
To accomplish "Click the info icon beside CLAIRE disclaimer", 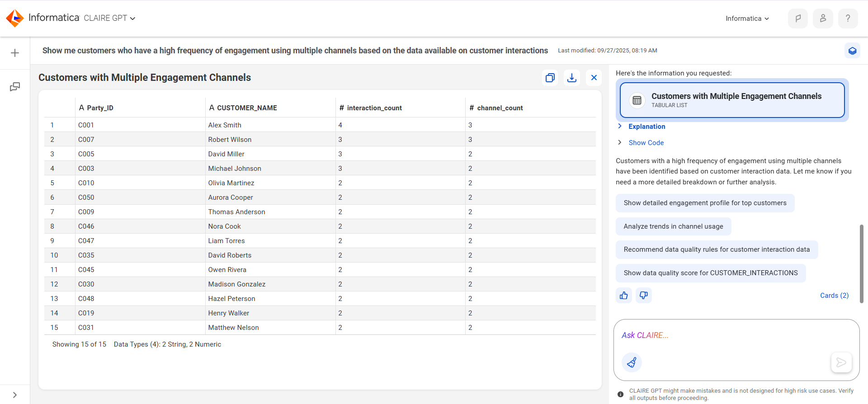I will tap(620, 395).
